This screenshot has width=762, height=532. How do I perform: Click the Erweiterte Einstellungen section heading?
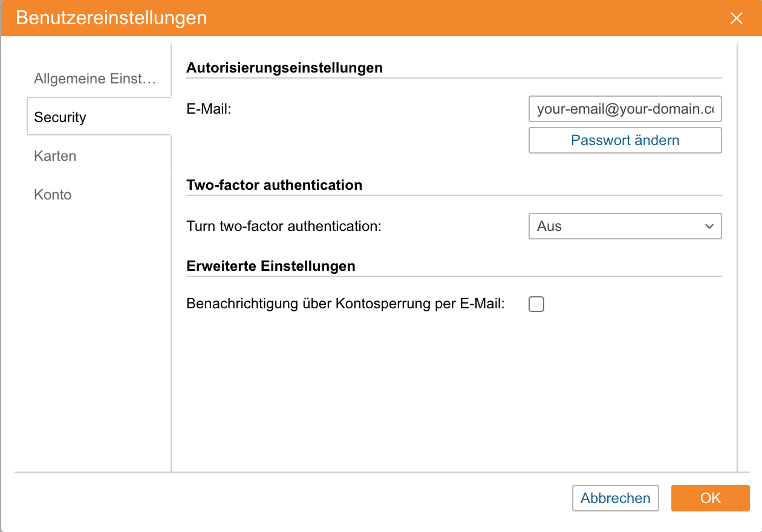(270, 266)
